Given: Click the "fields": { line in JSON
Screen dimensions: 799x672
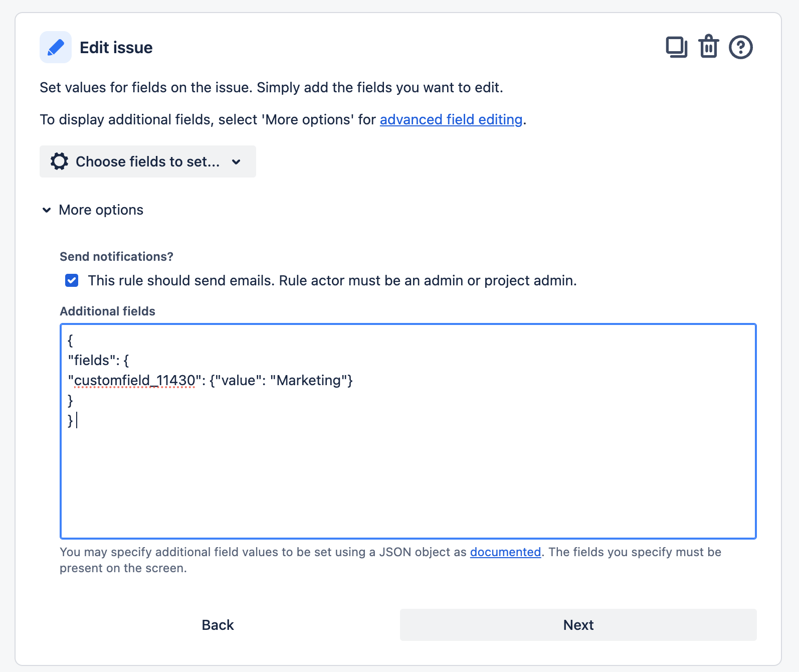Looking at the screenshot, I should click(x=98, y=361).
